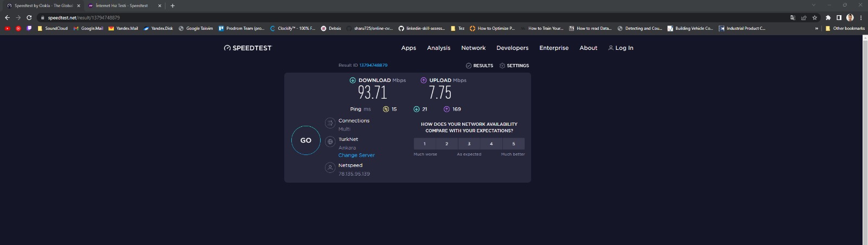This screenshot has height=245, width=868.
Task: Choose rating 5 much better
Action: [513, 144]
